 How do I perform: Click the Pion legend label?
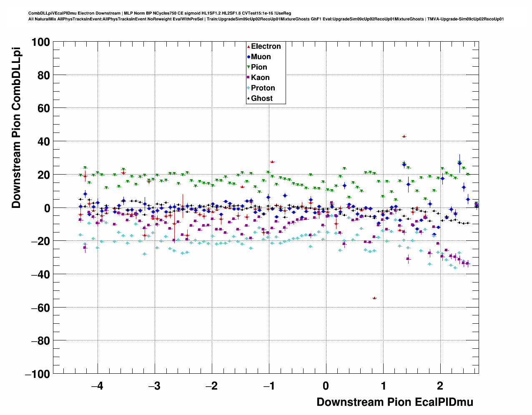[x=259, y=67]
